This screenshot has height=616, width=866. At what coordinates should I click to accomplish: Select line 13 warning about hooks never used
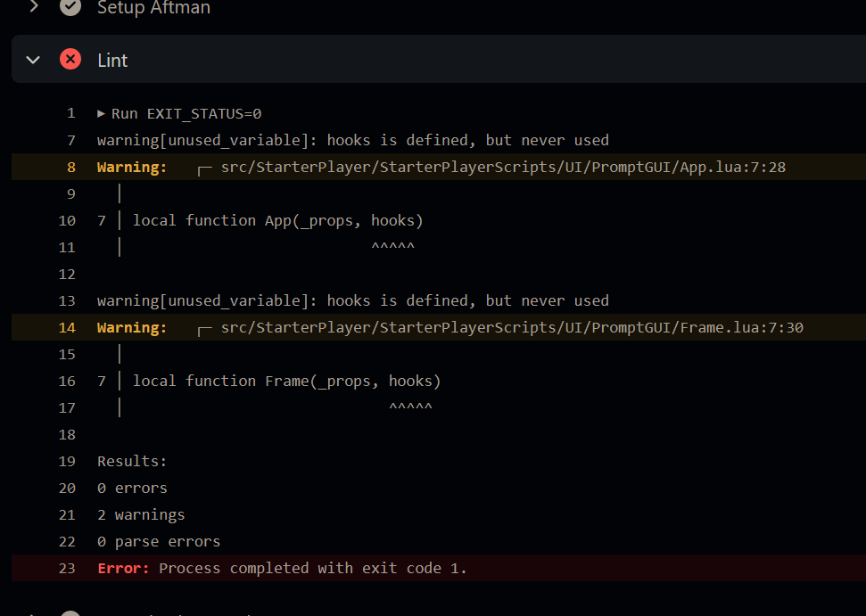pos(353,300)
